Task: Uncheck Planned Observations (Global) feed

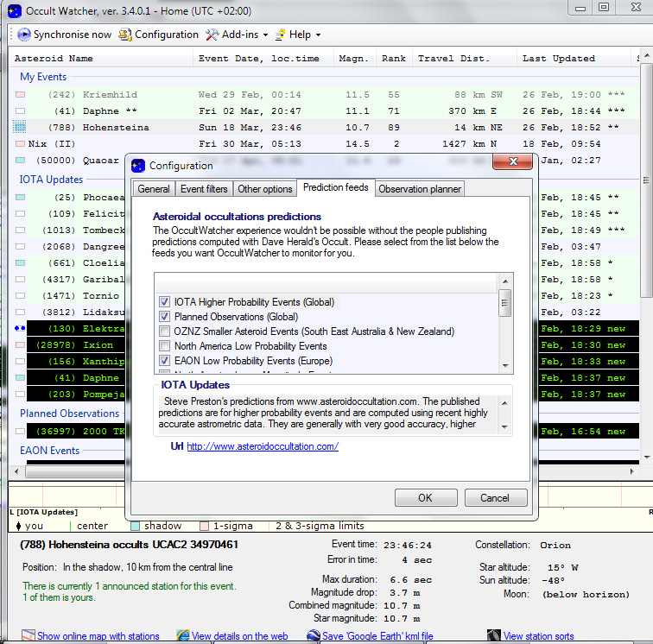Action: [164, 316]
